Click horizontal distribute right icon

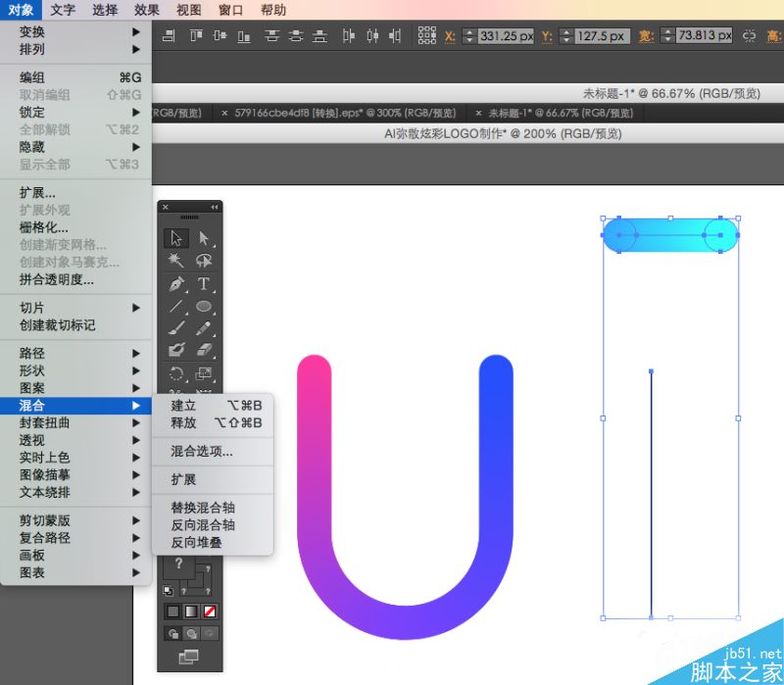tap(395, 35)
